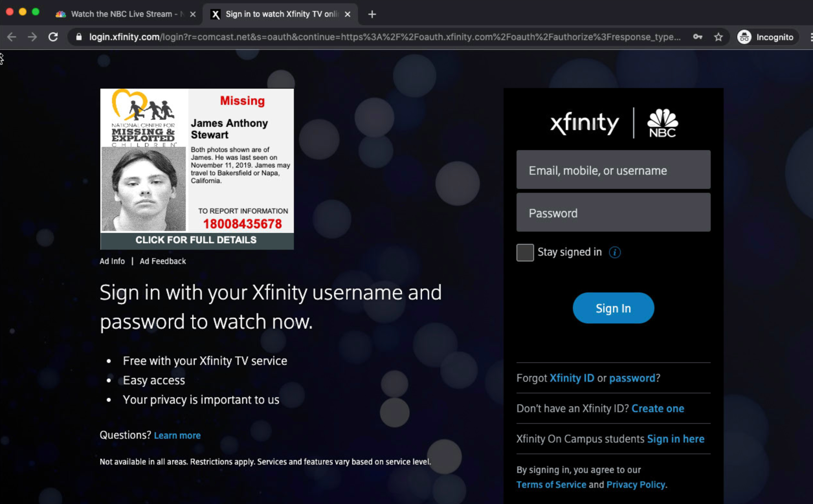The width and height of the screenshot is (813, 504).
Task: Click the Stay signed in info icon
Action: pyautogui.click(x=615, y=252)
